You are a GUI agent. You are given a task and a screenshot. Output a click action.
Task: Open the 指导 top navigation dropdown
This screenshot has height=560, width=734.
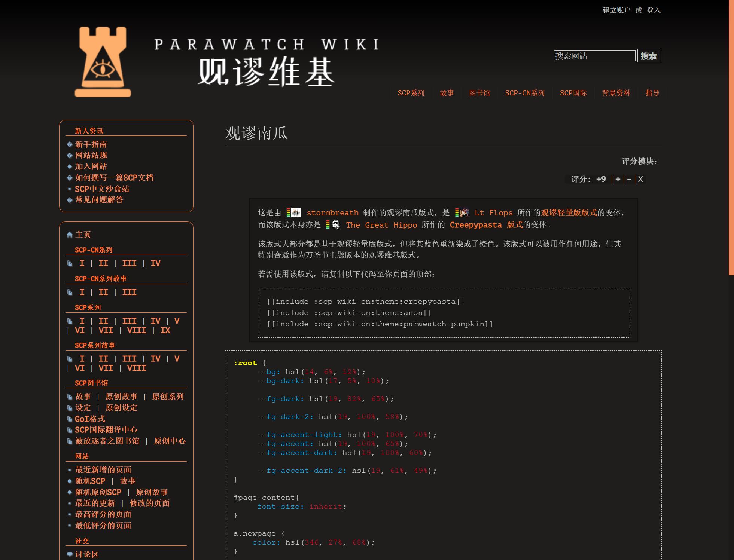pos(652,93)
